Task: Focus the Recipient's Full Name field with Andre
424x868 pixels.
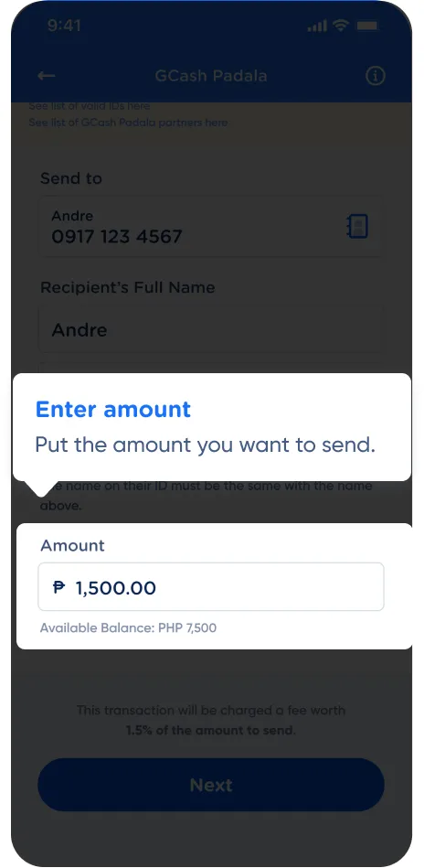Action: tap(210, 330)
